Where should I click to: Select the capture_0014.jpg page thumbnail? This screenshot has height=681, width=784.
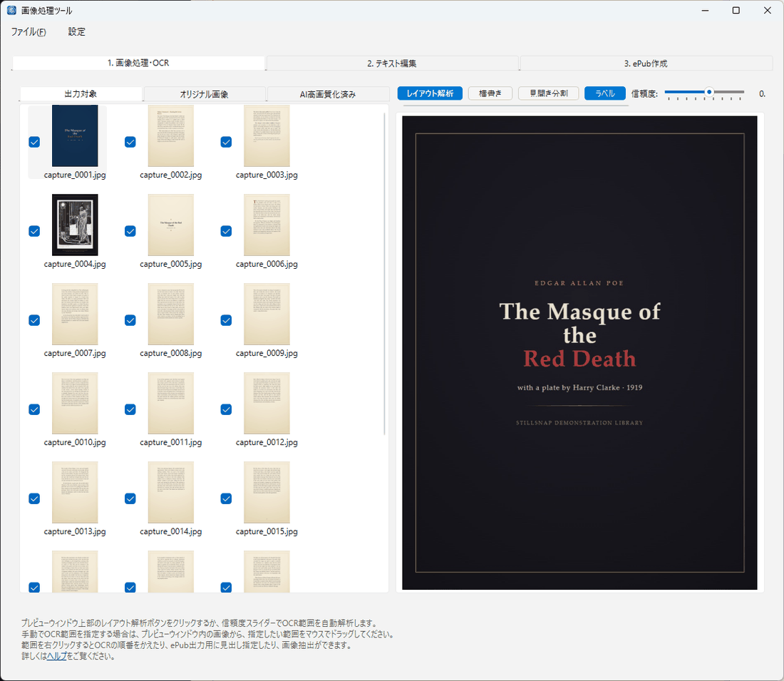click(x=171, y=492)
